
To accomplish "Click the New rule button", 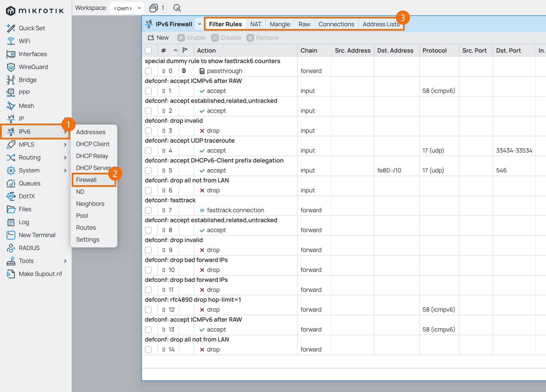I will [158, 38].
